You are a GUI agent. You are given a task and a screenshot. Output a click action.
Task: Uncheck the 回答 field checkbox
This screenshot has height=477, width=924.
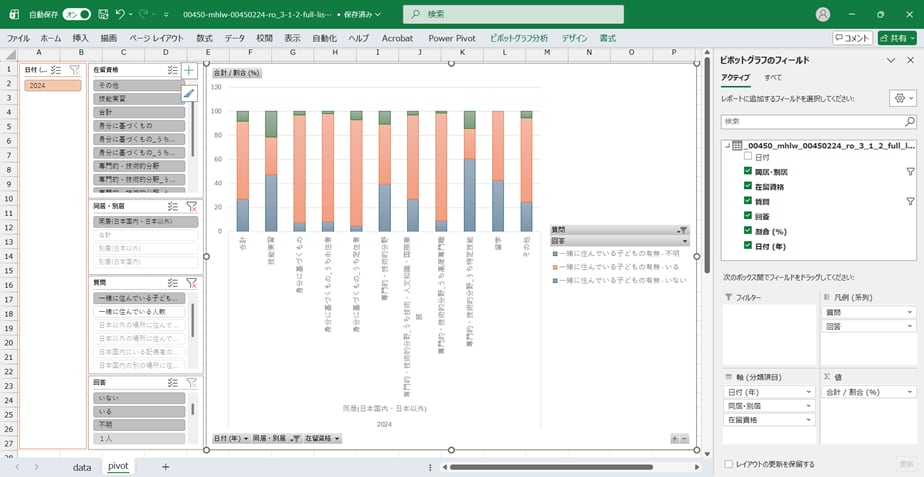tap(747, 214)
